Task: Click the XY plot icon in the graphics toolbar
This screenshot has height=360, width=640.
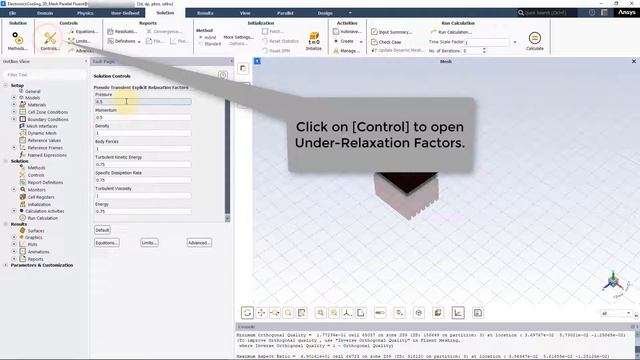Action: point(458,313)
